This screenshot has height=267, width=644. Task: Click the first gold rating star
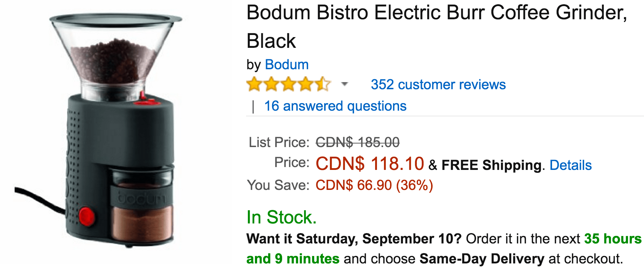tap(254, 85)
